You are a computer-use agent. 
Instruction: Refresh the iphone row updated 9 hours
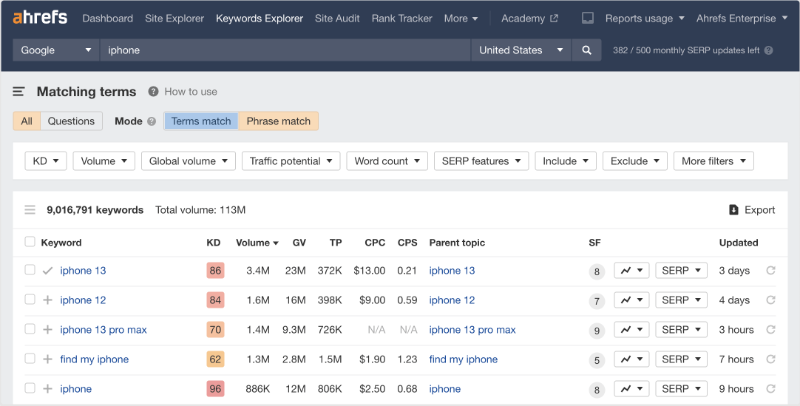tap(771, 389)
